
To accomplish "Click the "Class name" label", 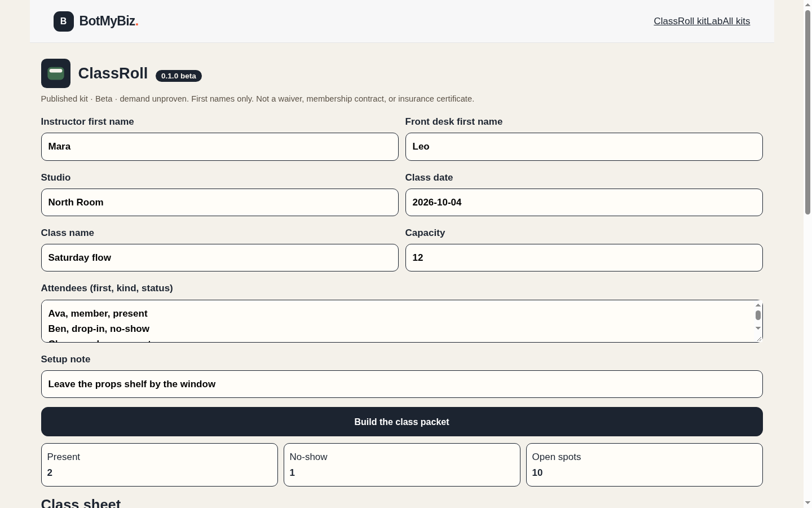I will pyautogui.click(x=68, y=233).
